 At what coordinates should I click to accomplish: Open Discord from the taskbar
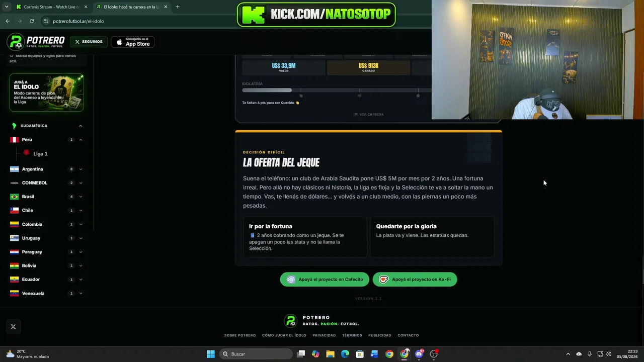pyautogui.click(x=419, y=354)
